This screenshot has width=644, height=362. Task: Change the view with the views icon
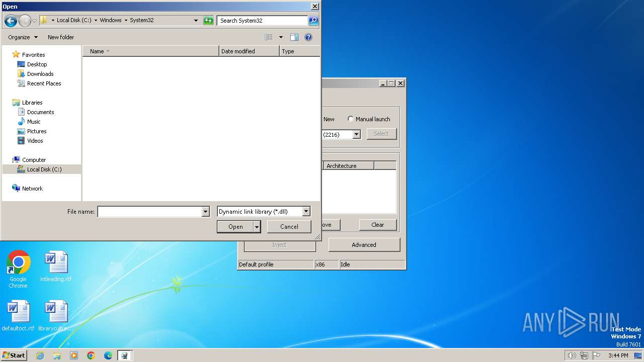(269, 37)
